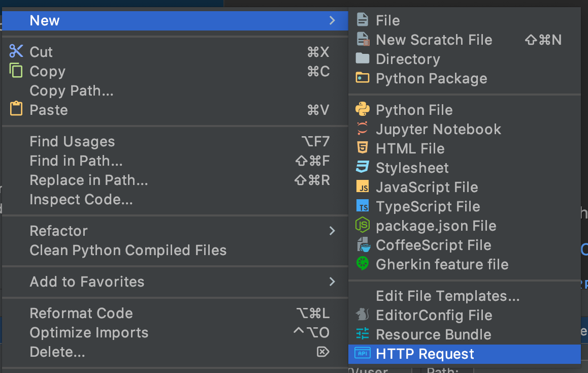Click the scissors Cut icon
The image size is (588, 373).
click(x=16, y=52)
